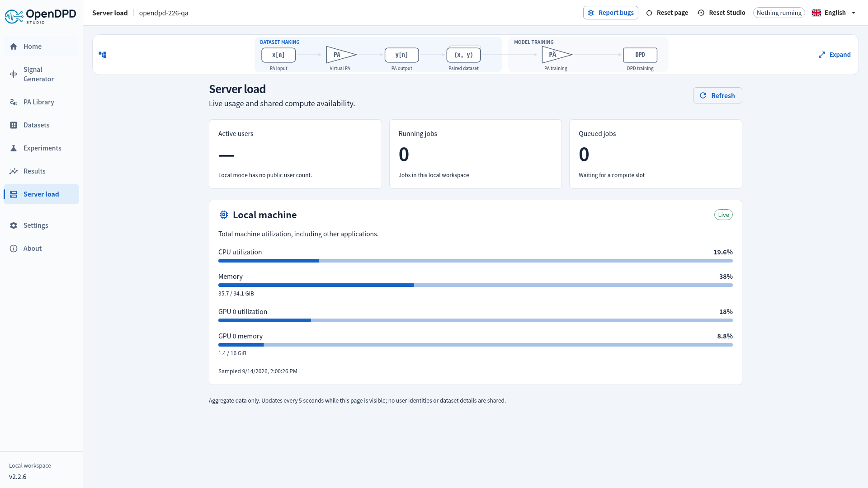Click the Report bugs button

pyautogui.click(x=610, y=13)
